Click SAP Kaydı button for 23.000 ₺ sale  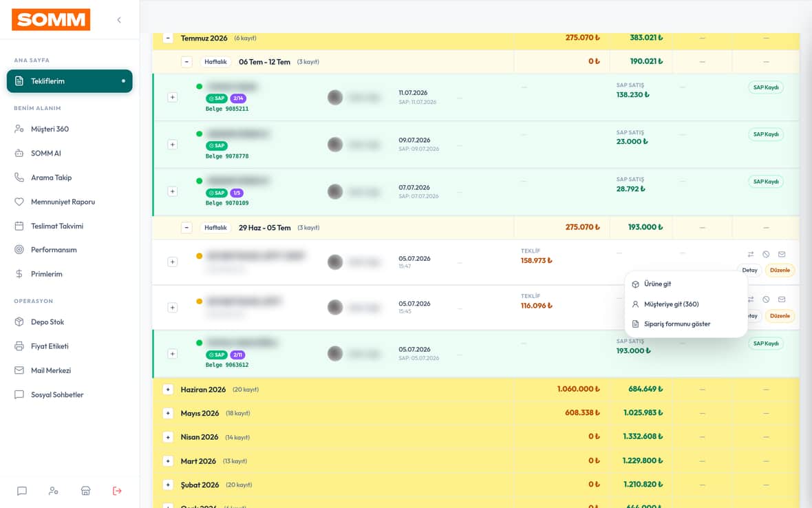(x=766, y=135)
